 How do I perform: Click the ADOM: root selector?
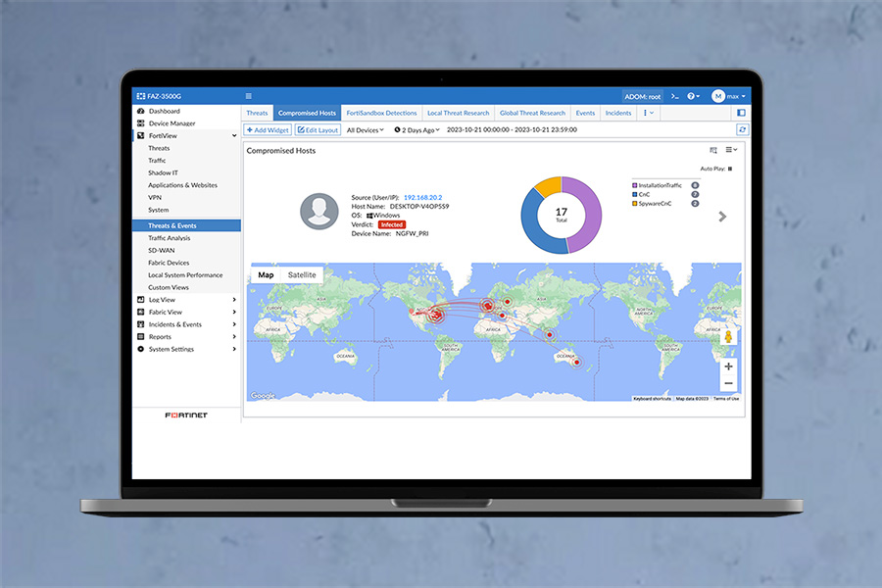pyautogui.click(x=642, y=96)
